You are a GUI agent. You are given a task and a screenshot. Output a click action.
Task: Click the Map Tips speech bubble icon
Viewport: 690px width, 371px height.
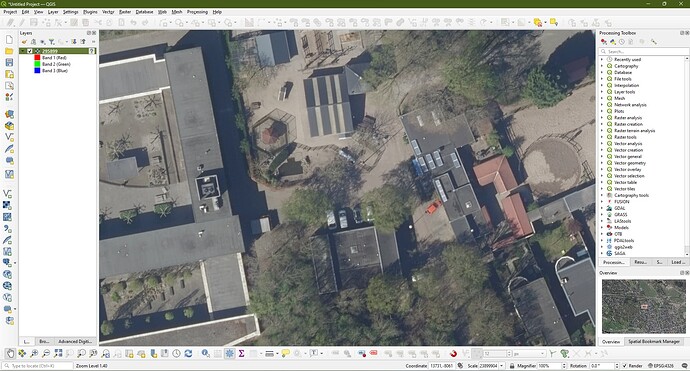(x=286, y=353)
